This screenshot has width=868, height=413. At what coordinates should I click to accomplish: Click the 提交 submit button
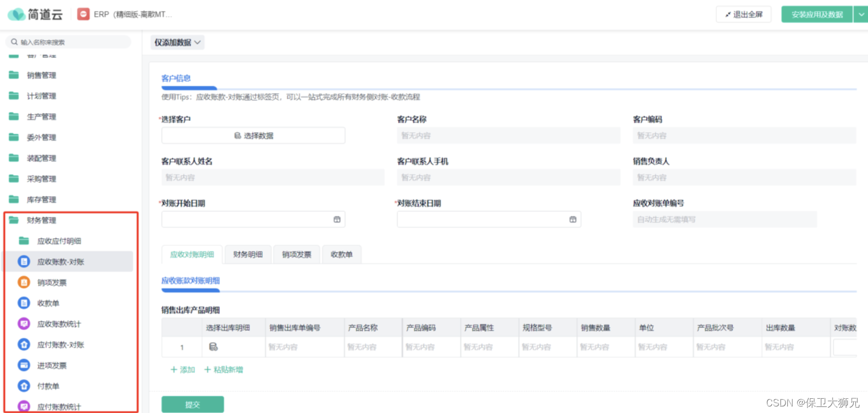192,404
